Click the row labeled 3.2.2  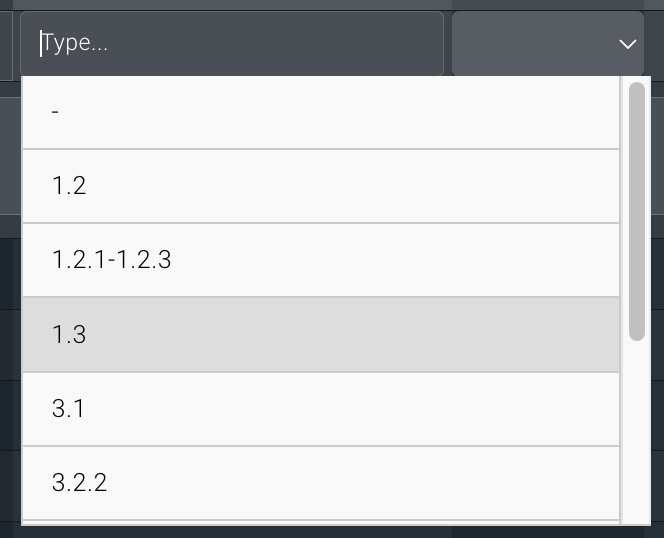coord(320,482)
